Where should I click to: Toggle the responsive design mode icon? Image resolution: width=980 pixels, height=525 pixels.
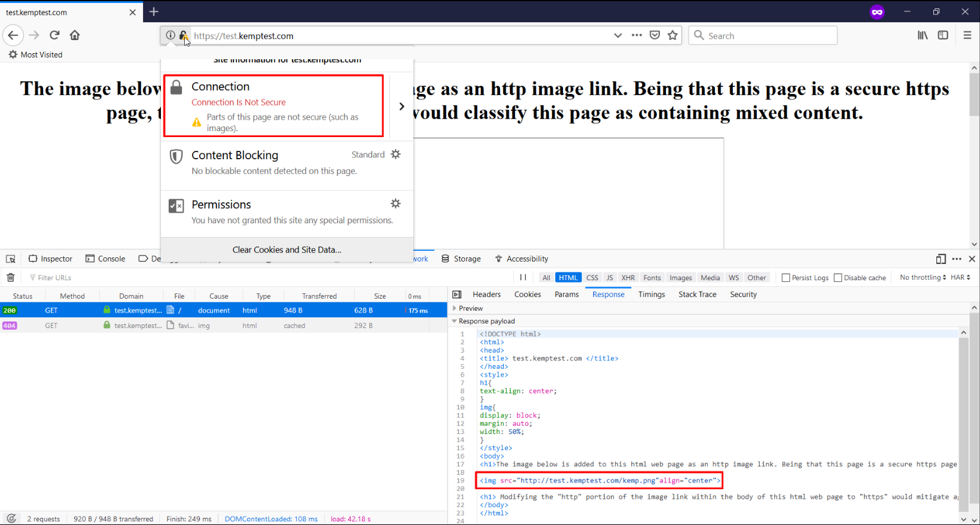coord(941,259)
